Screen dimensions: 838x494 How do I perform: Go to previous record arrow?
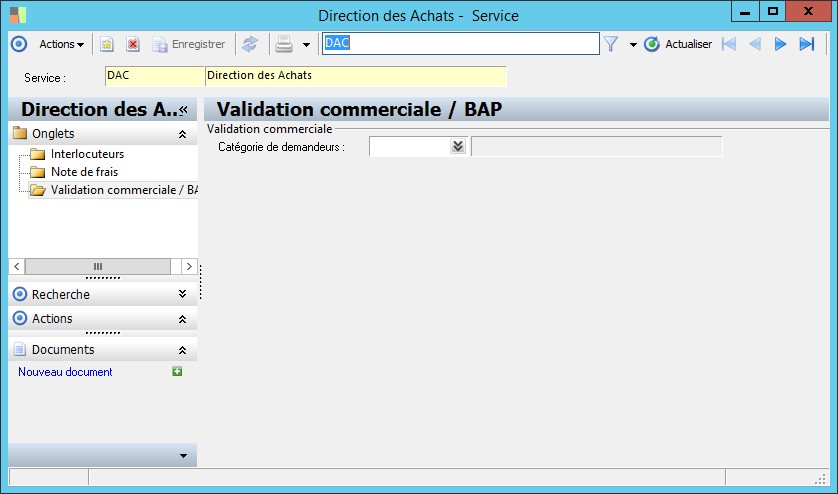755,44
